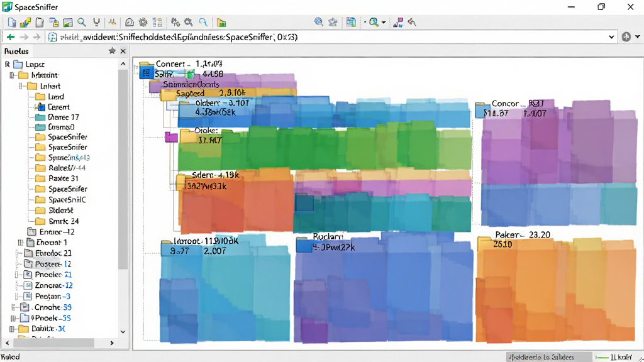Click the second grey forward arrow

(x=37, y=37)
